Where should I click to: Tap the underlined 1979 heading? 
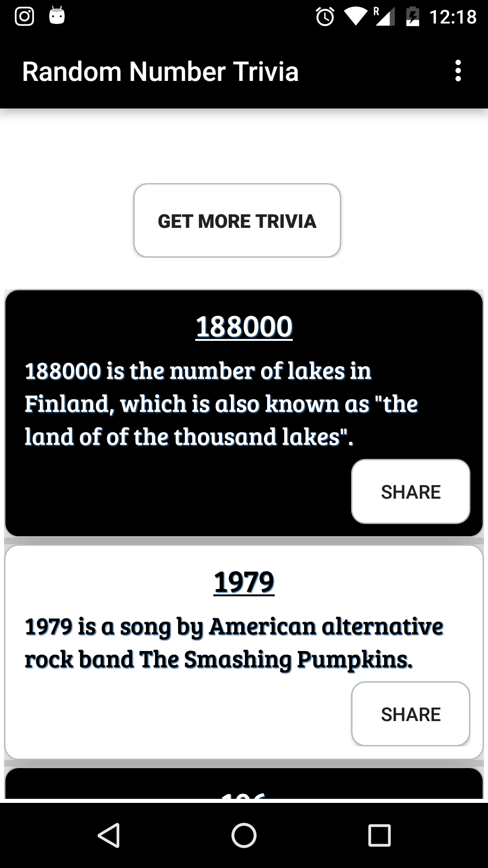pyautogui.click(x=244, y=582)
